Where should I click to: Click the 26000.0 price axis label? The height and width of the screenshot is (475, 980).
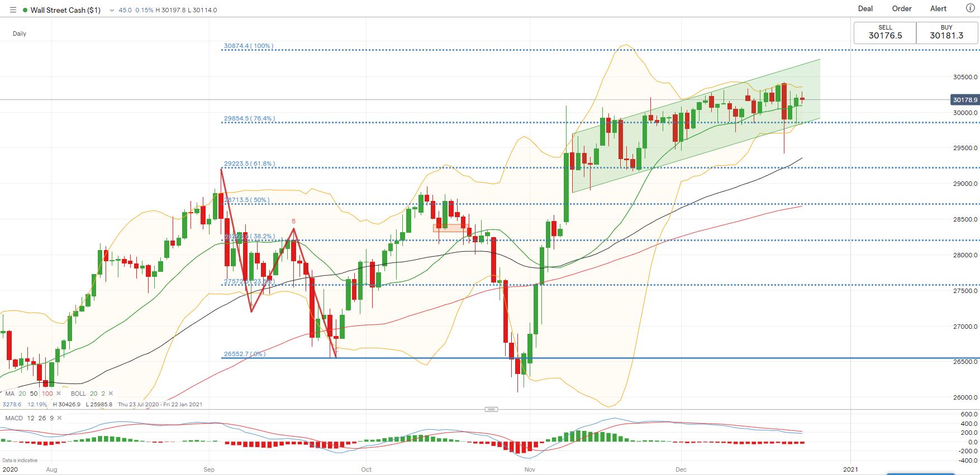tap(965, 397)
